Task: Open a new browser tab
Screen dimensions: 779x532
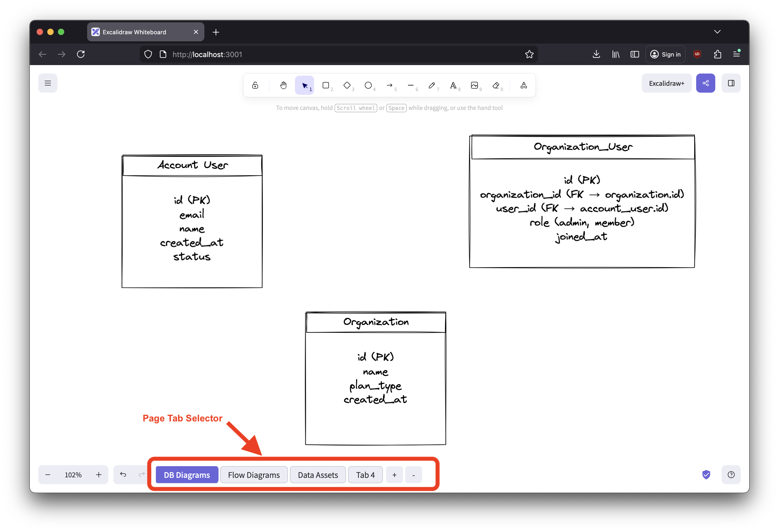Action: (216, 32)
